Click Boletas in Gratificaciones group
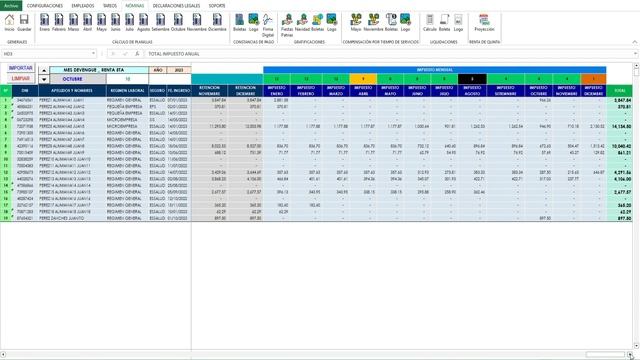The height and width of the screenshot is (360, 640). coord(318,22)
